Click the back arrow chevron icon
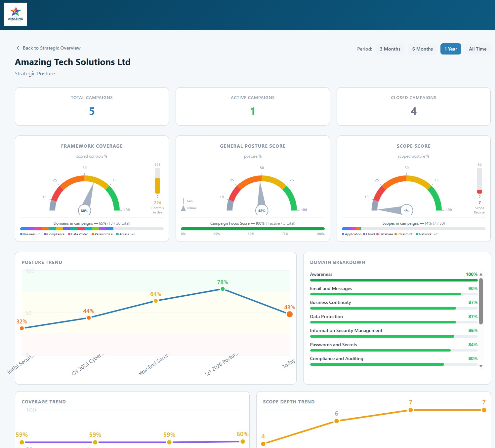Screen dimensions: 495x448 (18, 48)
